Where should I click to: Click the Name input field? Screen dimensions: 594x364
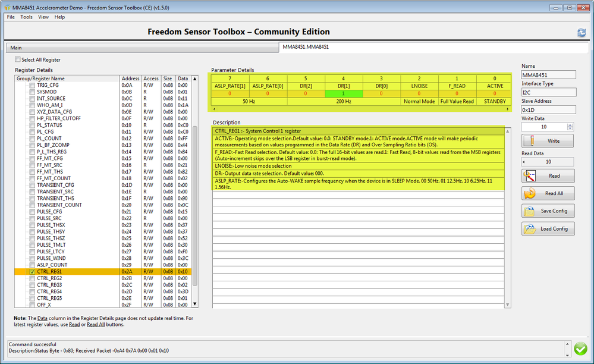pos(549,75)
